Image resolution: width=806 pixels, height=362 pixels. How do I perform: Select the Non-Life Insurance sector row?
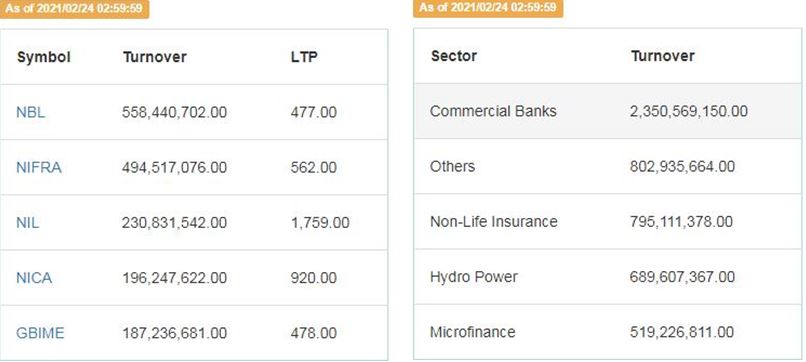pyautogui.click(x=608, y=222)
